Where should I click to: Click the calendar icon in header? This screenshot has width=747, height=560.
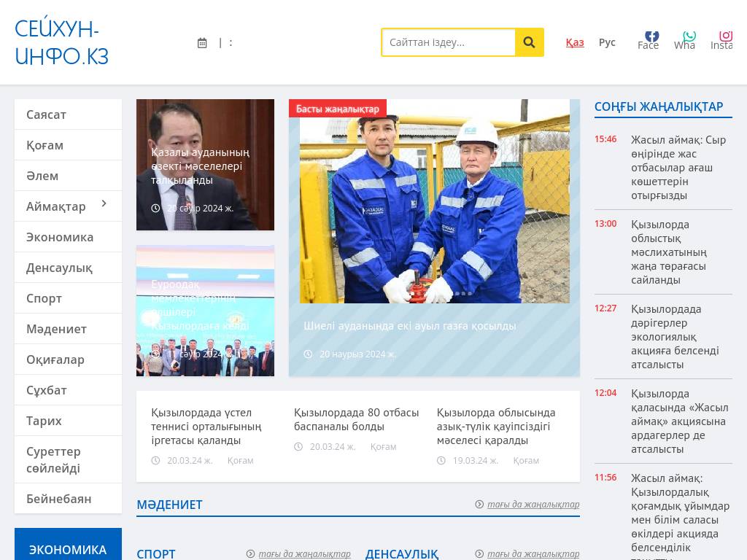[202, 43]
